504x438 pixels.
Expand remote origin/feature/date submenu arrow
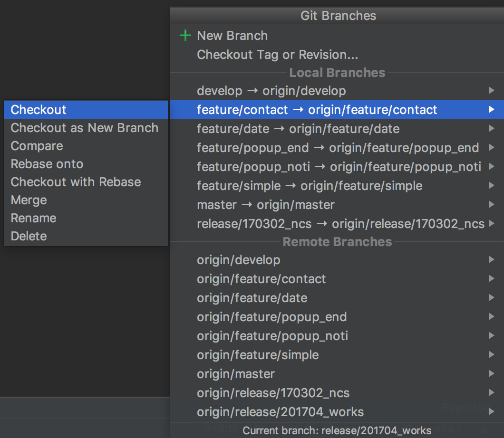[x=491, y=297]
